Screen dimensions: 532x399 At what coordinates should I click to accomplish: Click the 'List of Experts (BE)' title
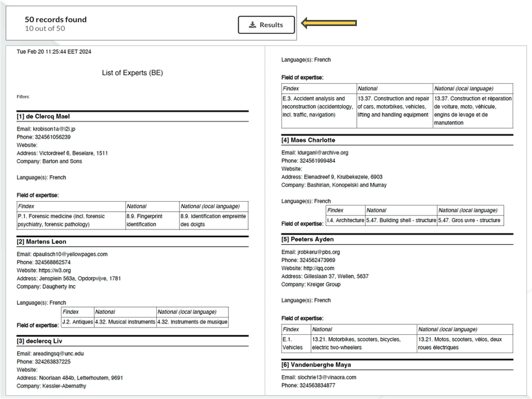tap(132, 73)
